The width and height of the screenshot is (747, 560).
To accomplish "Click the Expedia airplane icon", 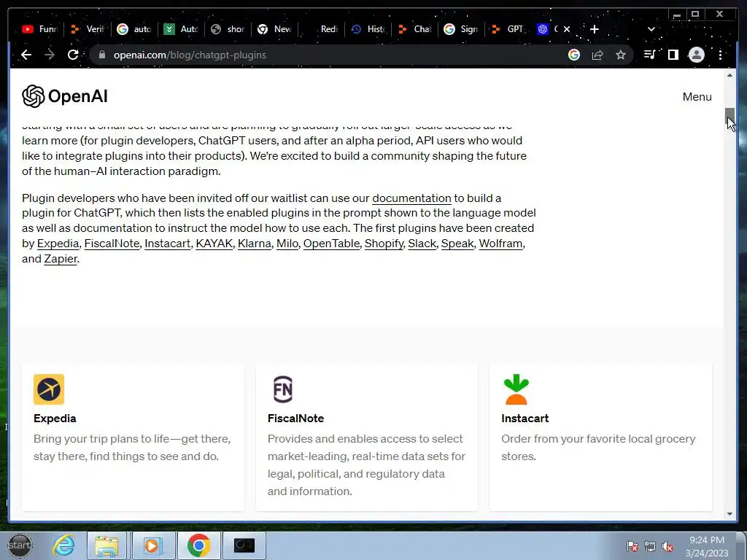I will (x=49, y=389).
